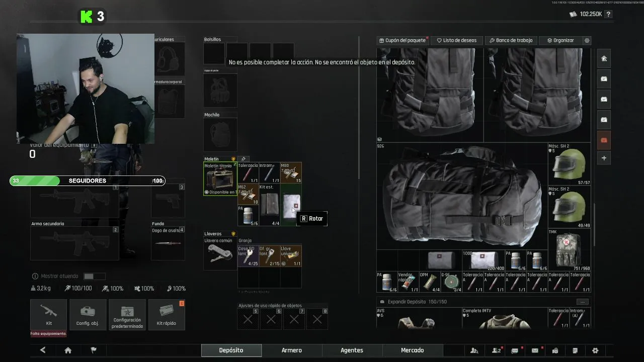Select the Llavero común keychain item
644x362 pixels.
(220, 252)
